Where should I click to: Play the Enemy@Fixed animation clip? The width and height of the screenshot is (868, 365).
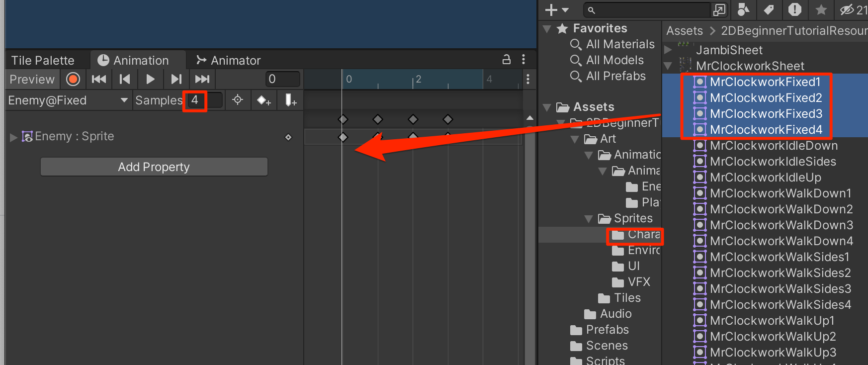[x=150, y=79]
